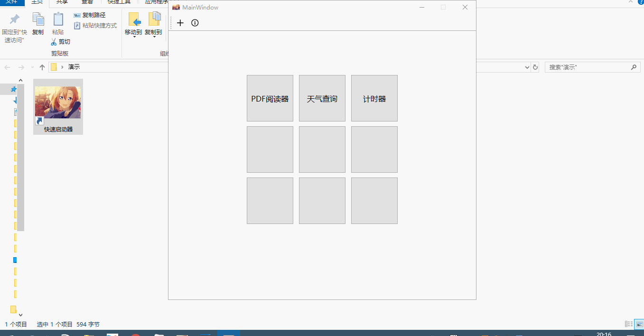Screen dimensions: 644x336
Task: Open the 文件 menu in Explorer
Action: pos(11,2)
